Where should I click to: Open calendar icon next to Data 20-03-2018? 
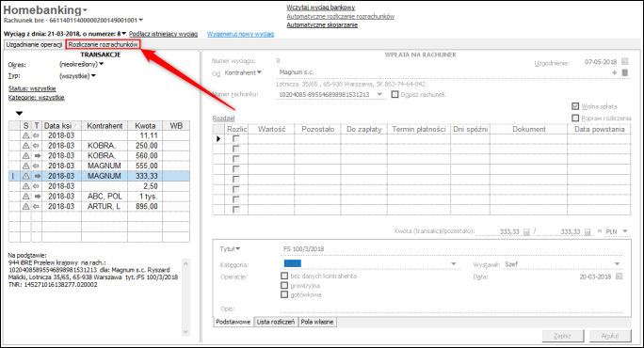620,277
